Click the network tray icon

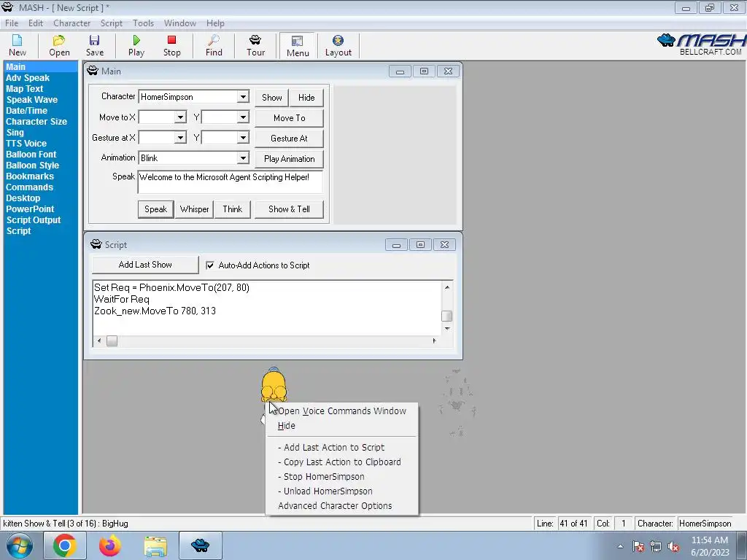(x=656, y=547)
